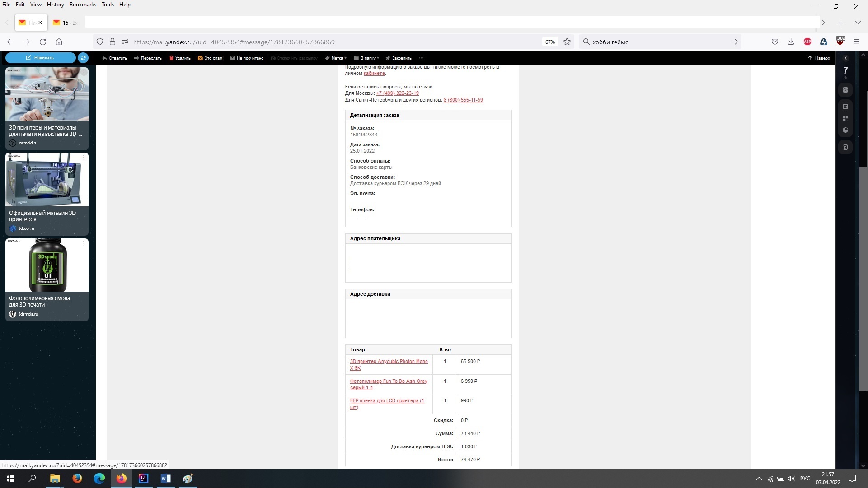Launch File Explorer from taskbar

click(55, 479)
